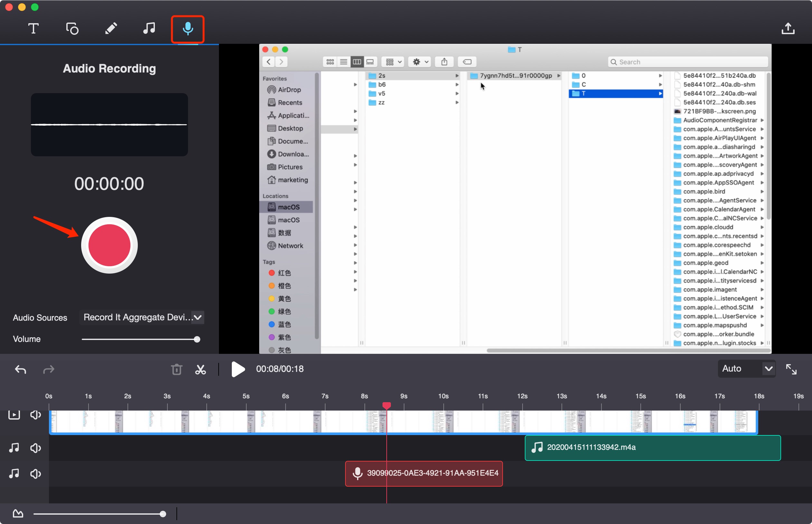Select the 2s folder in Finder
812x524 pixels.
click(413, 75)
